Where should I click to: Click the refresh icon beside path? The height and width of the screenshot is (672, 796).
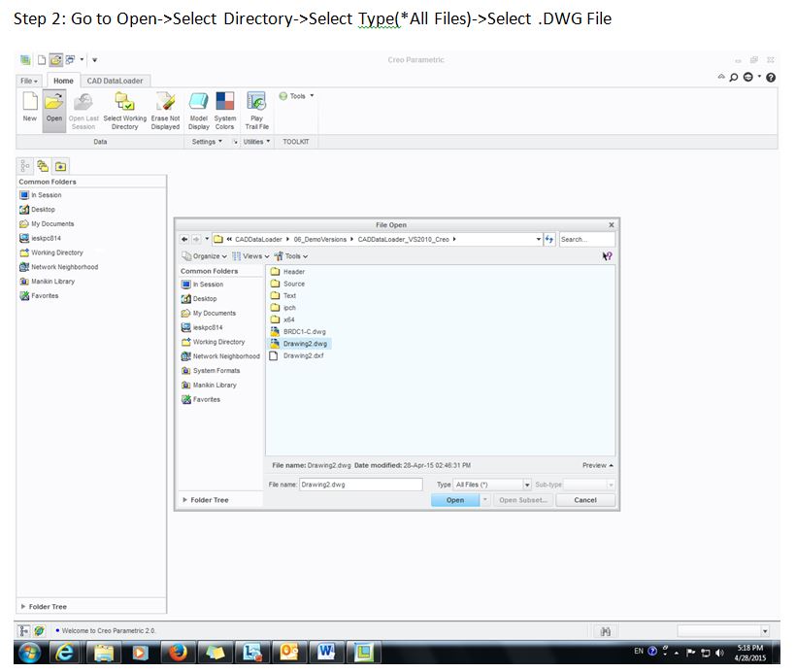[x=549, y=239]
